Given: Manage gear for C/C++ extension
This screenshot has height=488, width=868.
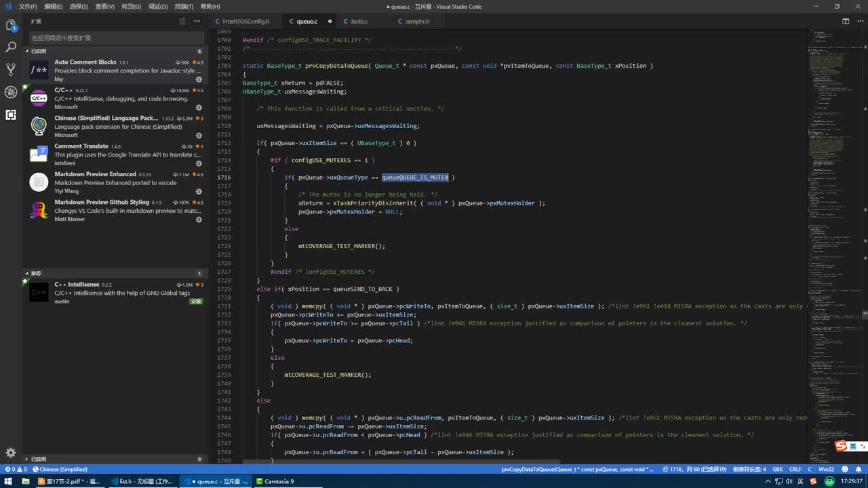Looking at the screenshot, I should 199,107.
